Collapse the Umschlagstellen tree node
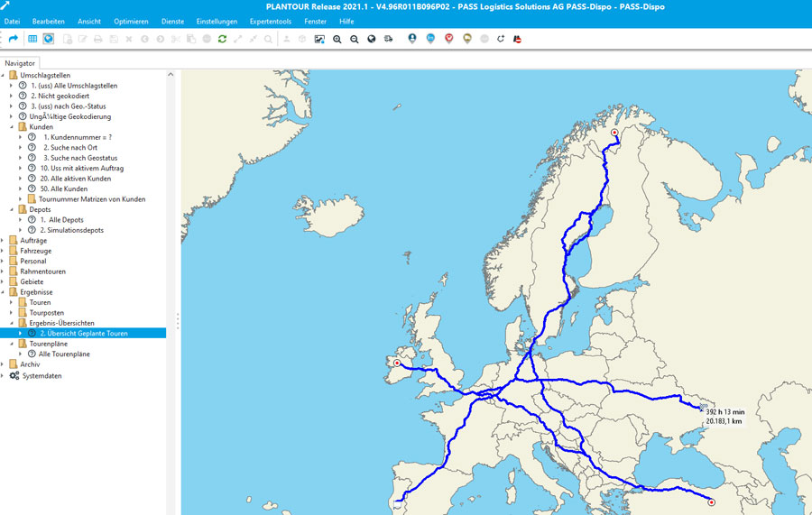 (x=3, y=75)
